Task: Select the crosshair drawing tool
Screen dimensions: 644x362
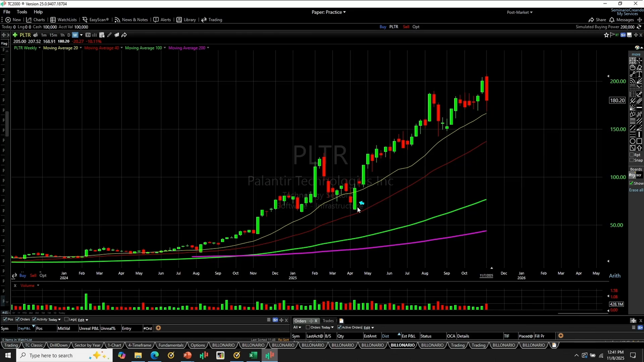Action: 639,61
